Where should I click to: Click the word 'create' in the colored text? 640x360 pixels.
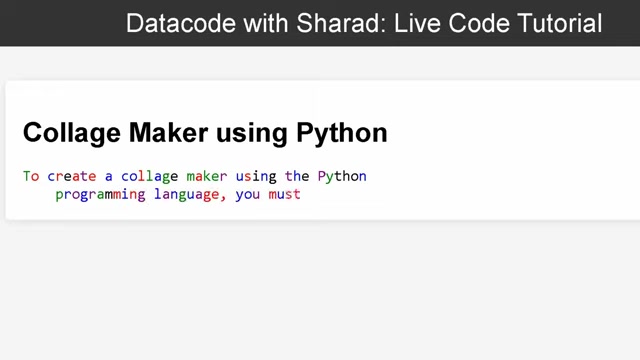pos(72,176)
